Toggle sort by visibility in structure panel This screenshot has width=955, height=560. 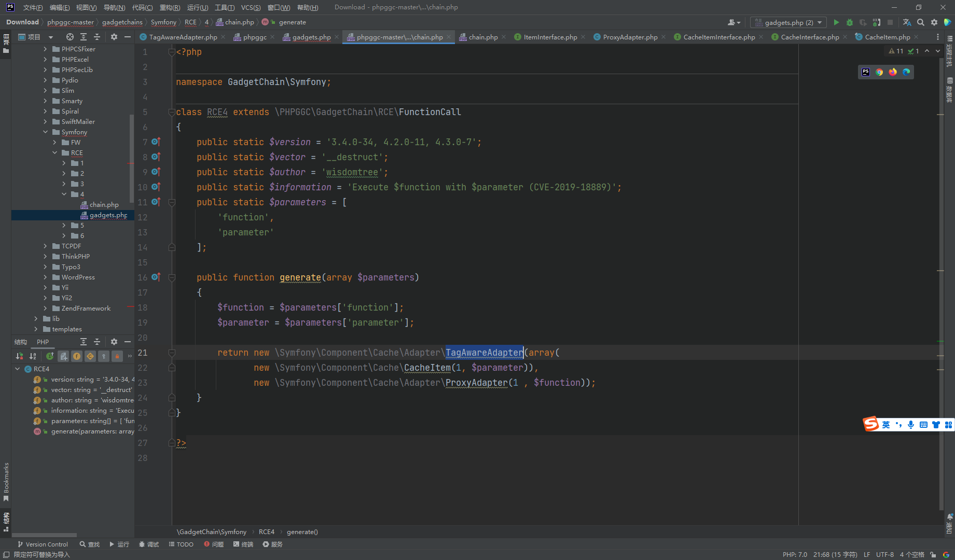click(19, 356)
